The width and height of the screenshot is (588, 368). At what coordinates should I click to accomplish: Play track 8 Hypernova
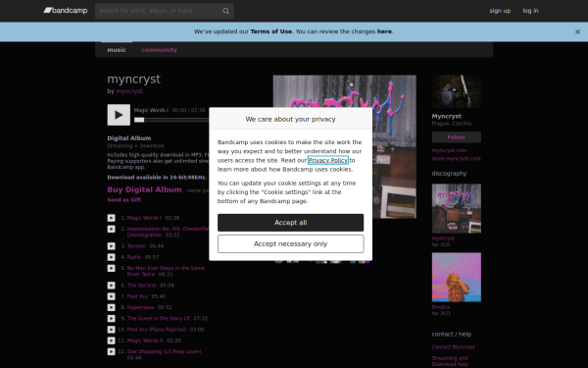[x=112, y=307]
